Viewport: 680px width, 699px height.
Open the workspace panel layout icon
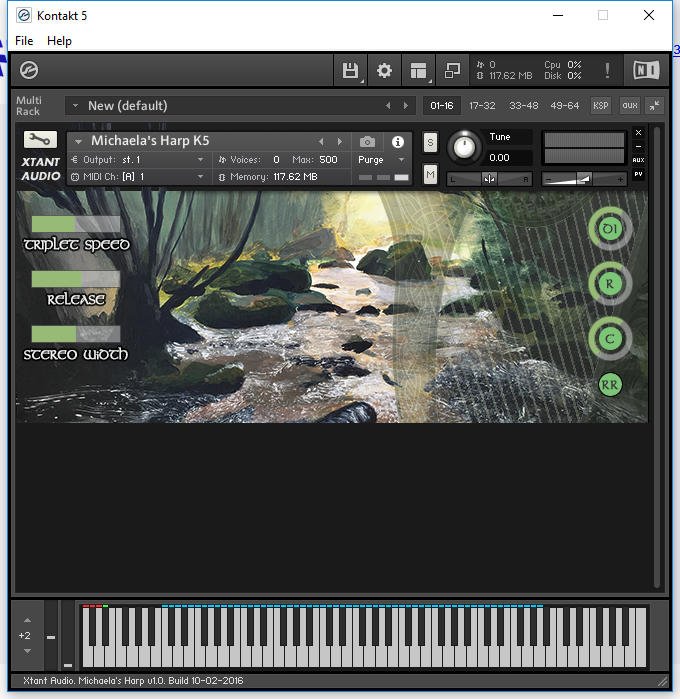[x=419, y=70]
